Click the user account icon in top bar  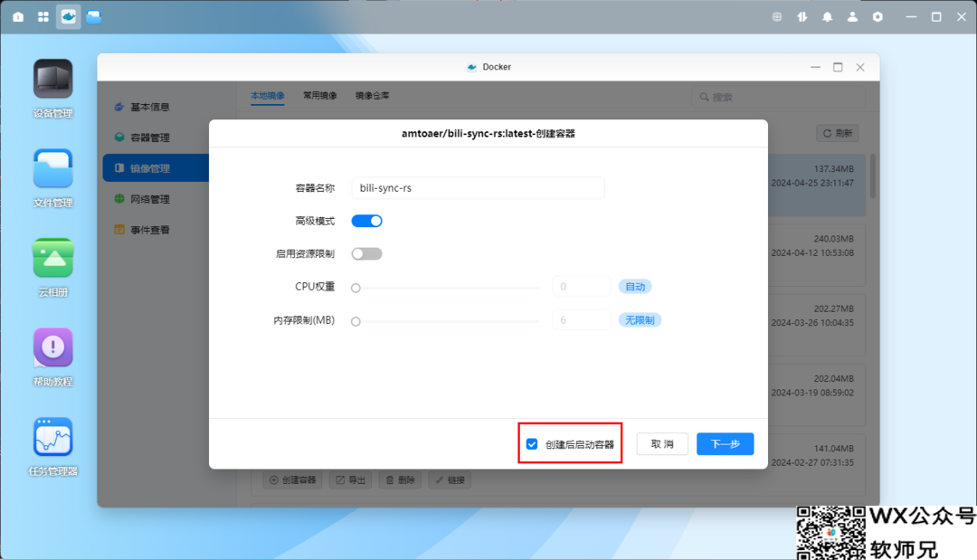852,17
